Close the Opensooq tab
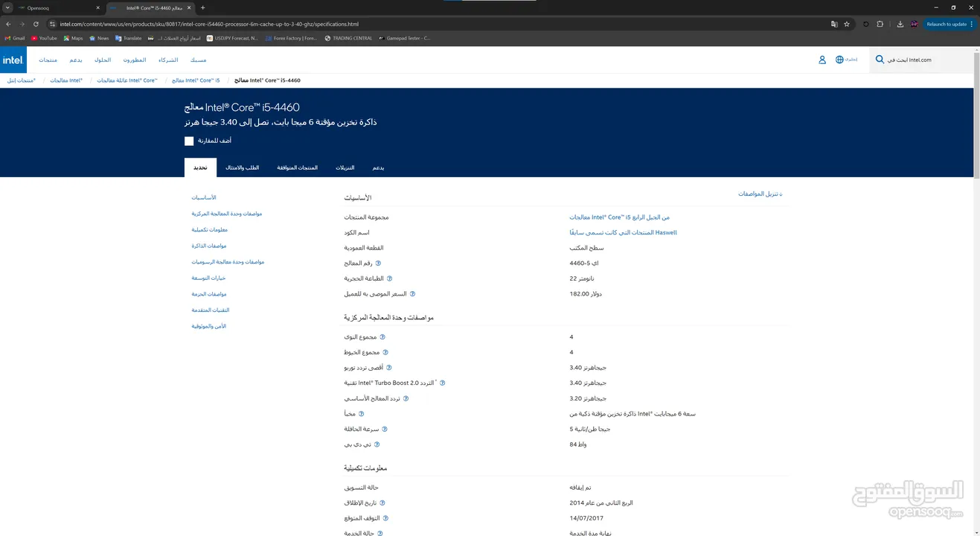Image resolution: width=980 pixels, height=536 pixels. (98, 8)
